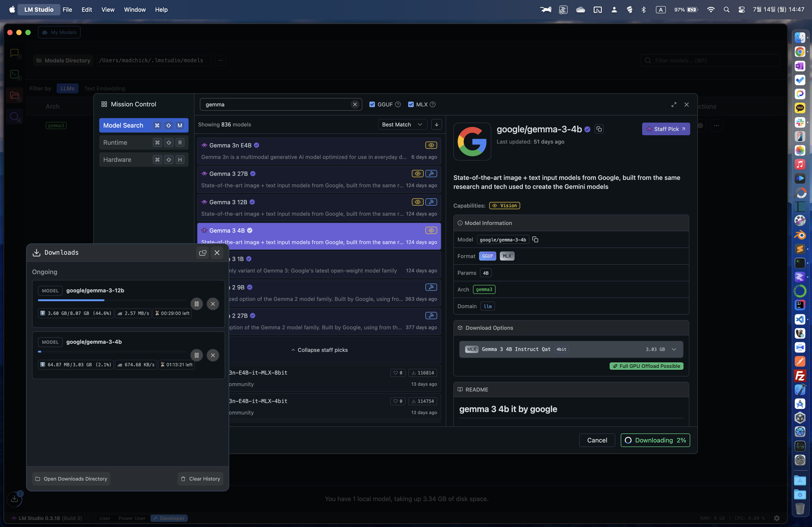Collapse staff picks list
The height and width of the screenshot is (527, 812).
tap(319, 350)
